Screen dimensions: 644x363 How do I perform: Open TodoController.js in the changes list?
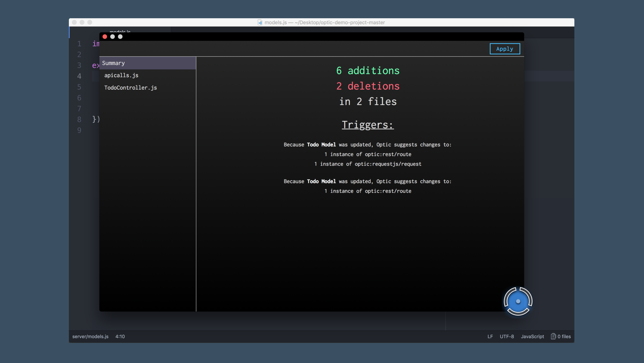point(130,88)
